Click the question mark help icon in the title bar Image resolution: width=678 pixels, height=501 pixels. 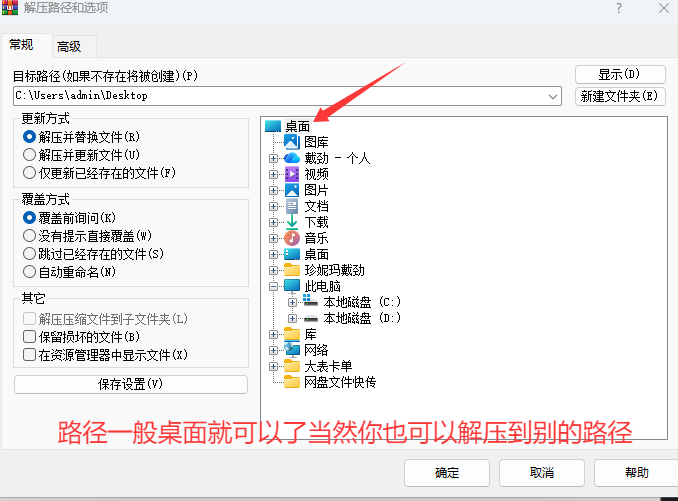pos(619,8)
